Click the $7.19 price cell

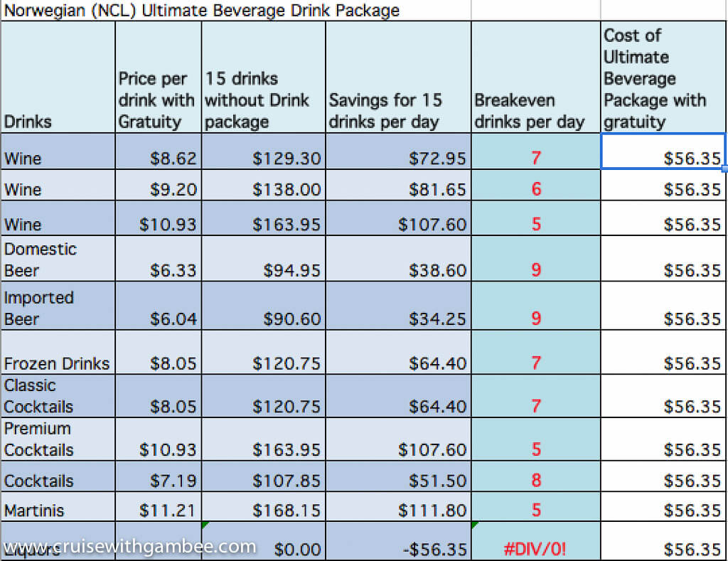(x=159, y=476)
